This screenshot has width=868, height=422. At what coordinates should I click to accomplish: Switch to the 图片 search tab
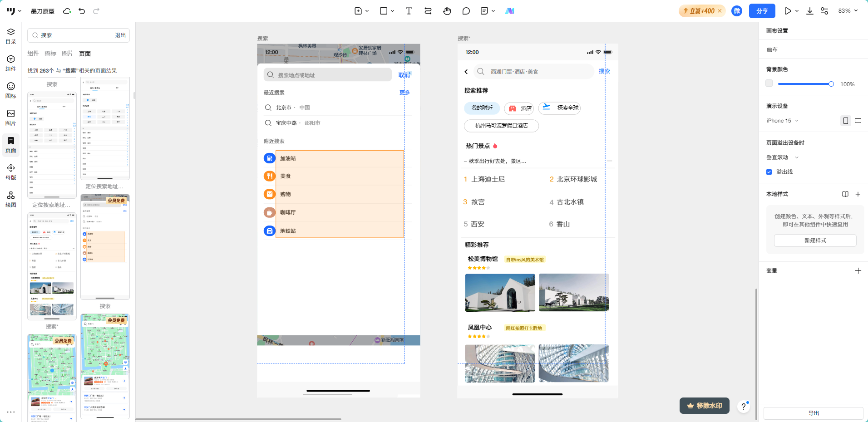[68, 54]
